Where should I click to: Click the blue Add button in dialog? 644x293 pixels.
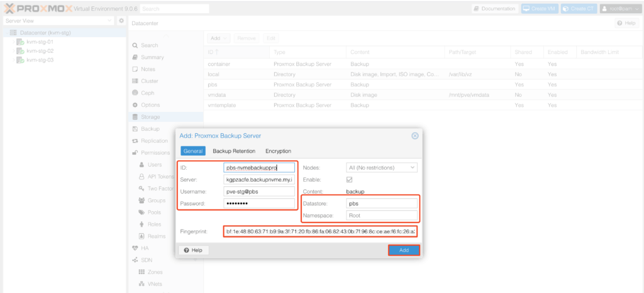point(403,250)
